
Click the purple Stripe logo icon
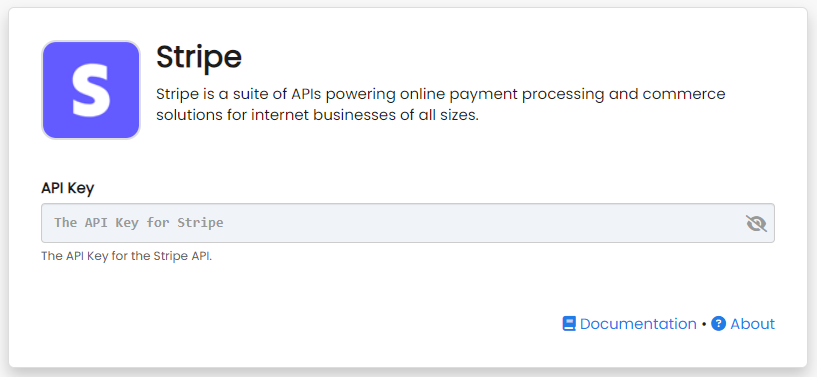91,90
